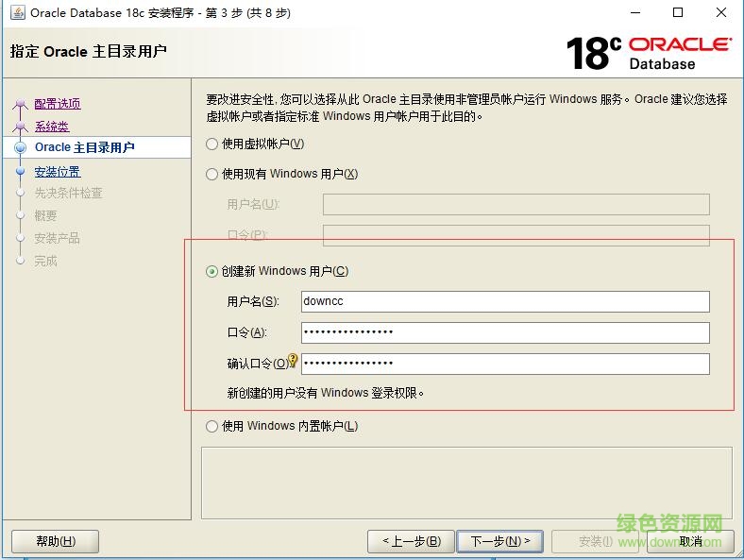This screenshot has width=744, height=560.
Task: Click the 完成 step label
Action: tap(45, 261)
